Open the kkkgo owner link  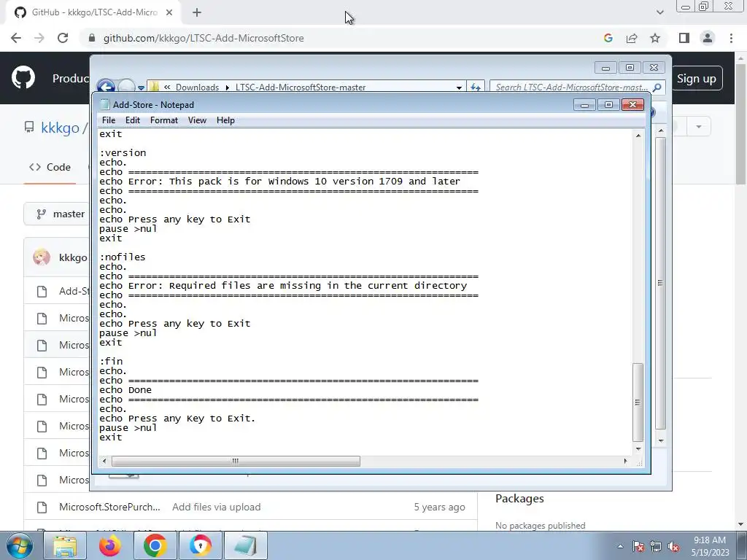(60, 128)
